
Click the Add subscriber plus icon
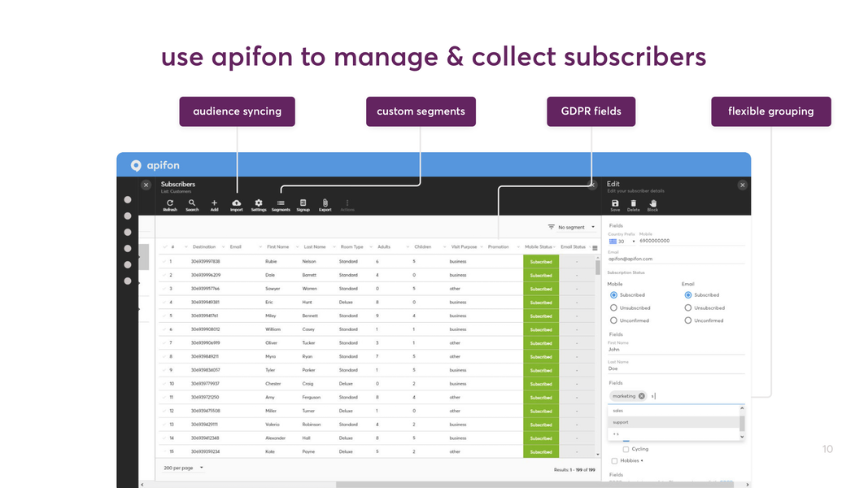pos(214,203)
